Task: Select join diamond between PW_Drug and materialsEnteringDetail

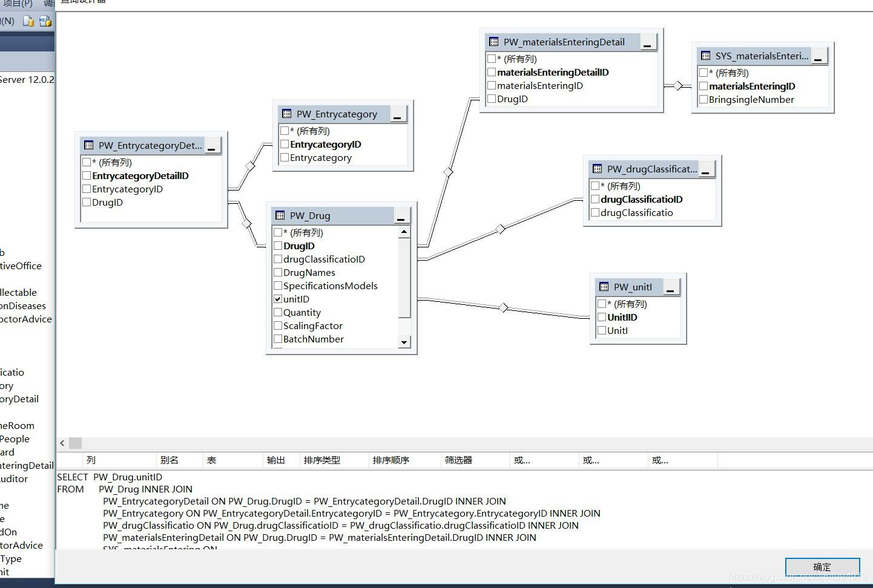Action: click(x=448, y=172)
